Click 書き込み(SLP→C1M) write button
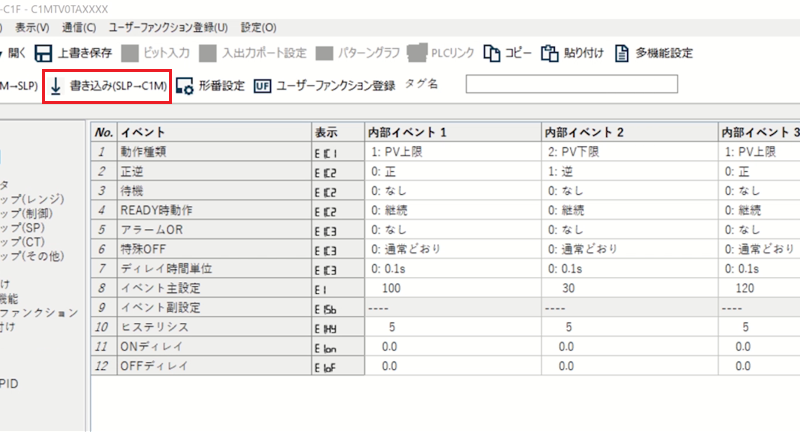Screen dimensions: 800x432 [107, 85]
